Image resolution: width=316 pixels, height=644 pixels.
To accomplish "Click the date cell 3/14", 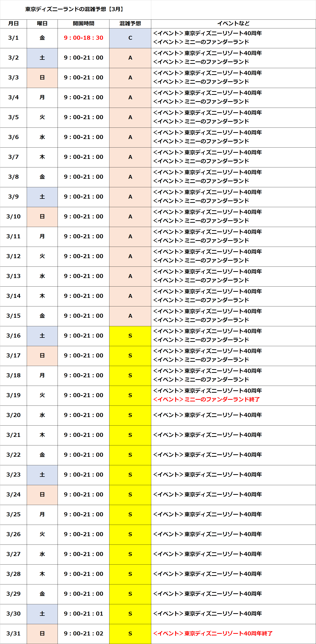I will 14,296.
